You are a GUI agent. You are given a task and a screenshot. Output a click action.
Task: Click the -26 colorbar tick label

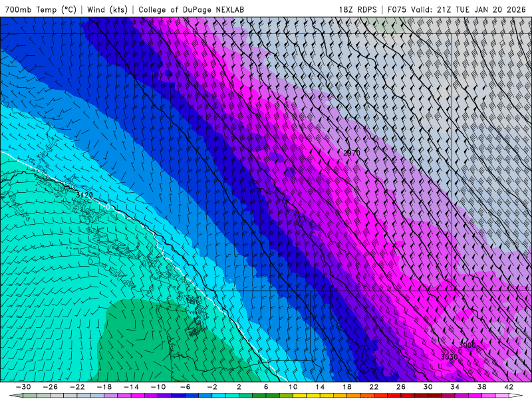51,387
